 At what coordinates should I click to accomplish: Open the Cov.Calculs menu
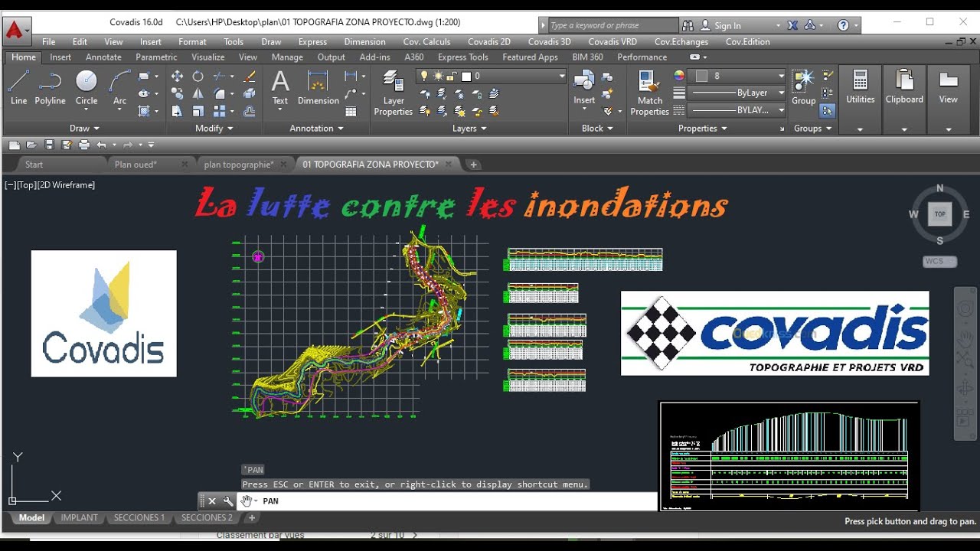[426, 42]
